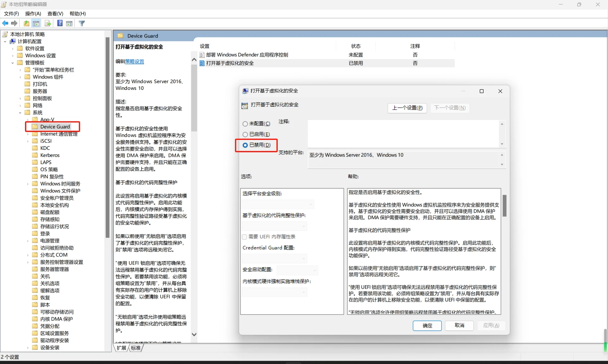Screen dimensions: 608x364
Task: Click the export list icon
Action: coord(47,23)
